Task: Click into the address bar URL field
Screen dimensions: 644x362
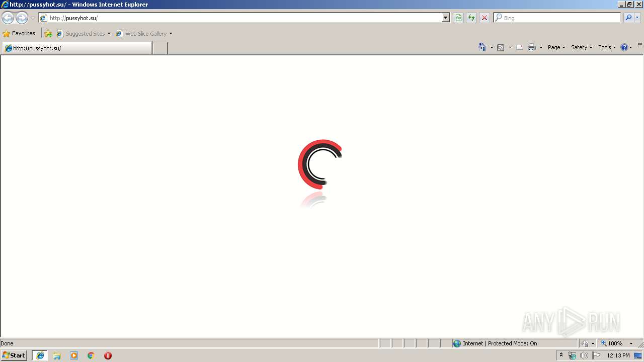Action: coord(244,18)
